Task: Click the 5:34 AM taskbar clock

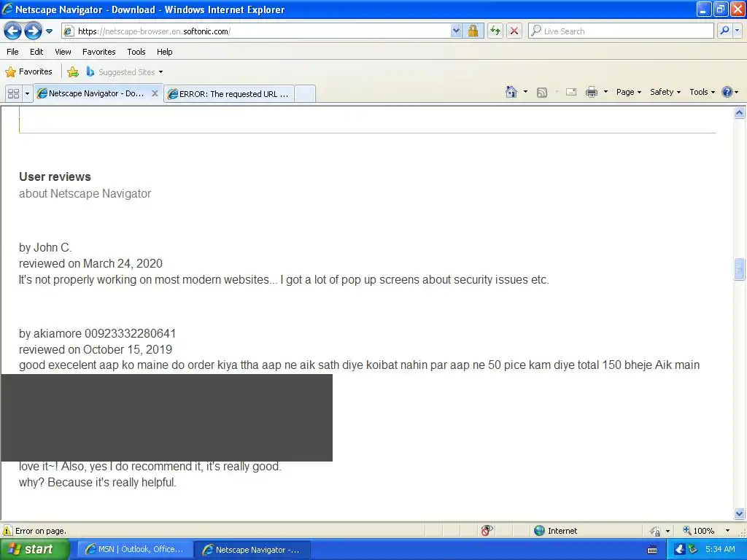Action: pos(720,550)
